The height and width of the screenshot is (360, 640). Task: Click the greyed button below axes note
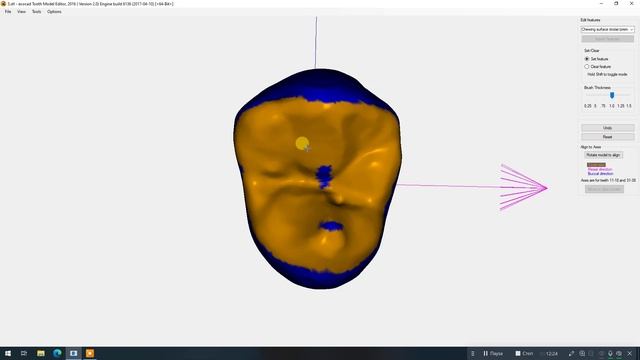[604, 189]
